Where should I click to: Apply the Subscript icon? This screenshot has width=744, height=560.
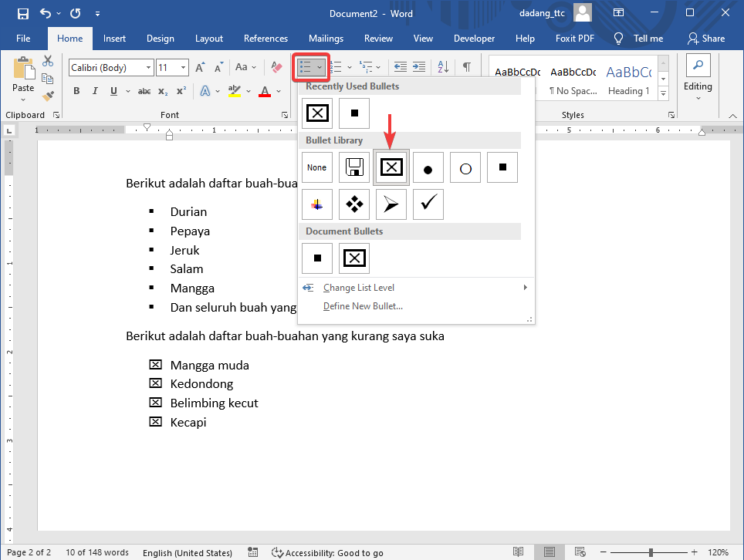click(x=161, y=91)
